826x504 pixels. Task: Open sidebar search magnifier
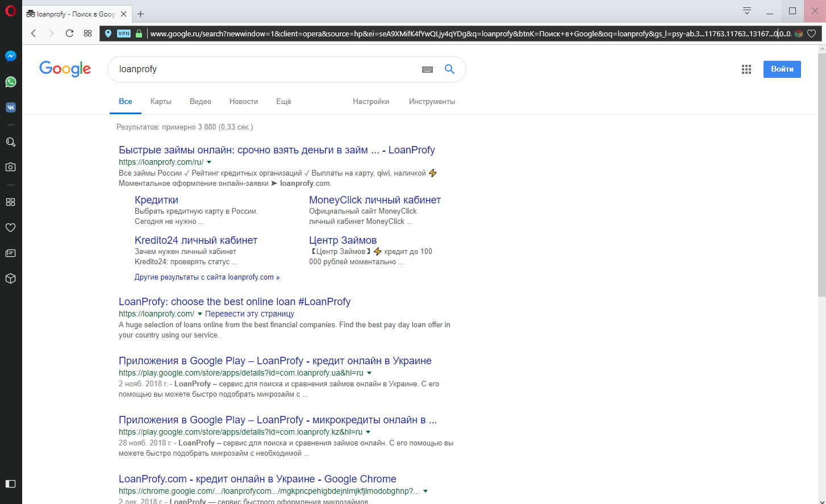click(10, 142)
